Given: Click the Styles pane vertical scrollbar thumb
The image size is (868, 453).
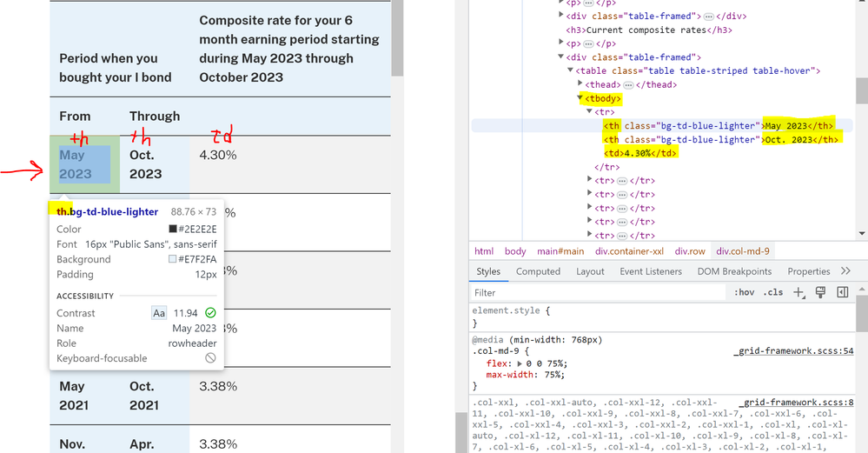Looking at the screenshot, I should (x=862, y=313).
